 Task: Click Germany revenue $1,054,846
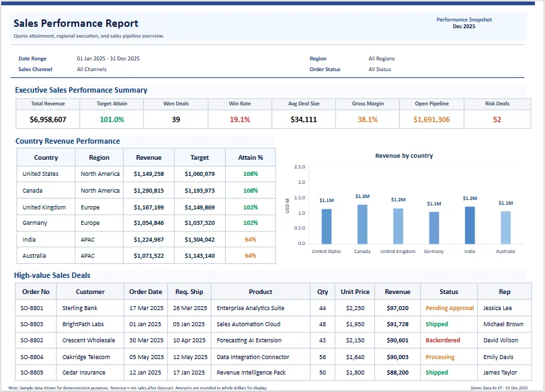149,223
